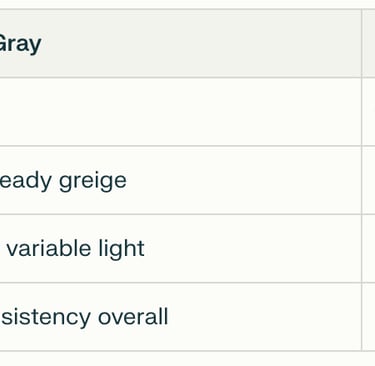Click the row border between greige and variable light
Image resolution: width=375 pixels, height=366 pixels.
coord(180,214)
